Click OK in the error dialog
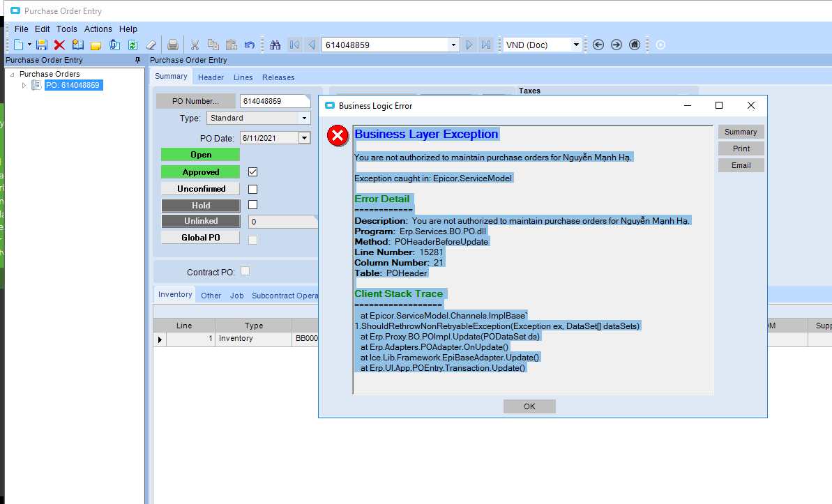 tap(529, 406)
